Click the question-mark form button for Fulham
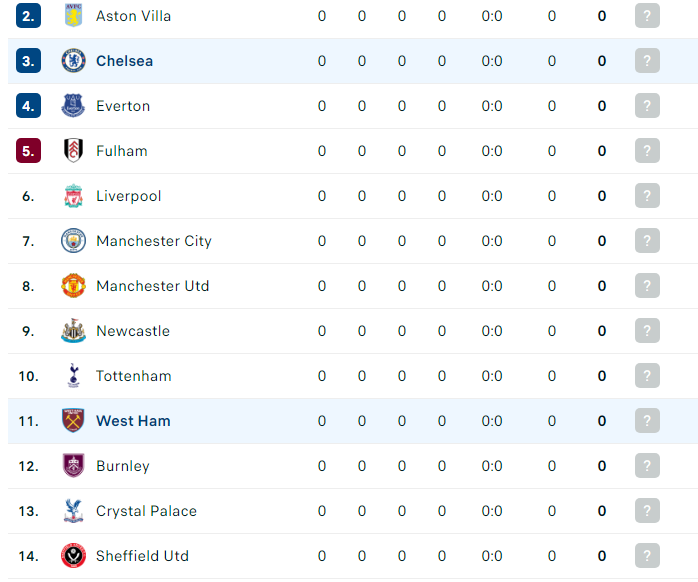 tap(647, 151)
